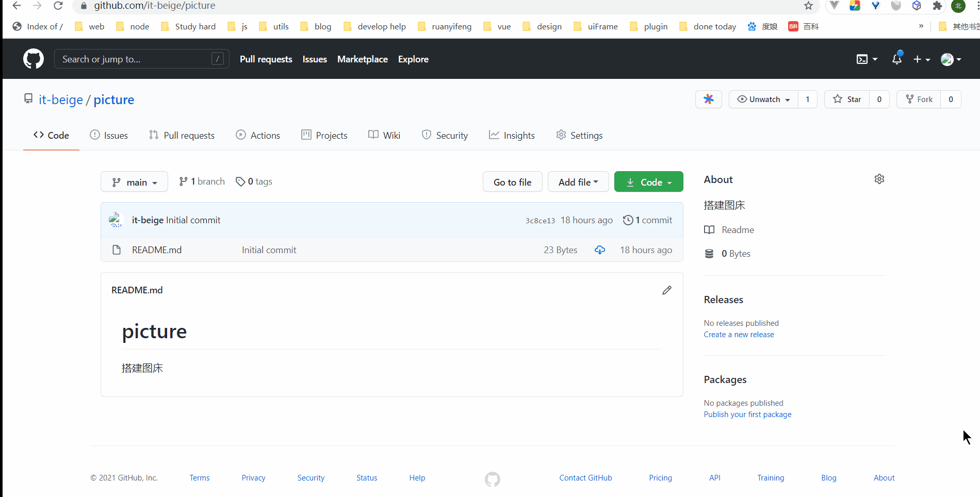980x497 pixels.
Task: Open the green Code download dropdown
Action: (648, 182)
